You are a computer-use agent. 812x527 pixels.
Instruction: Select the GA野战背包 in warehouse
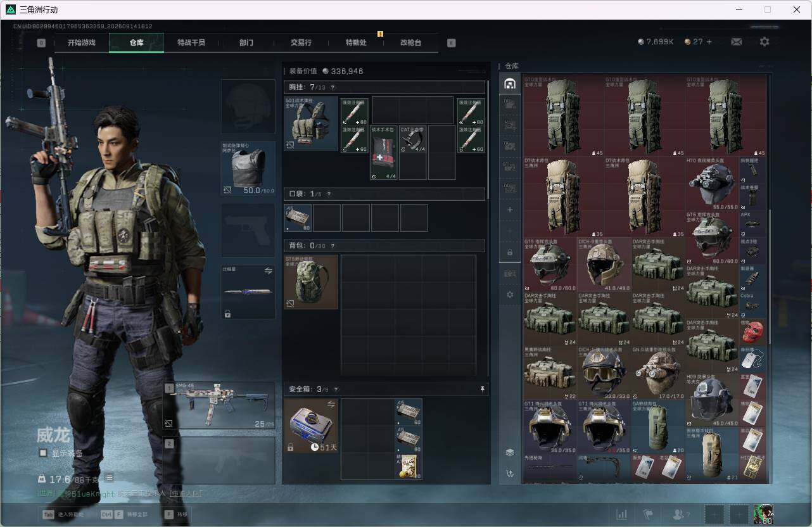tap(658, 428)
